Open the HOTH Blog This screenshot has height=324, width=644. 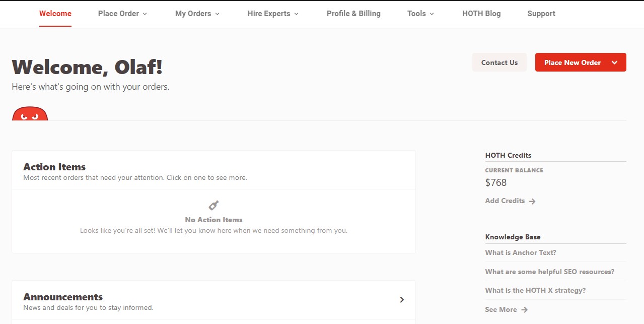click(x=481, y=14)
